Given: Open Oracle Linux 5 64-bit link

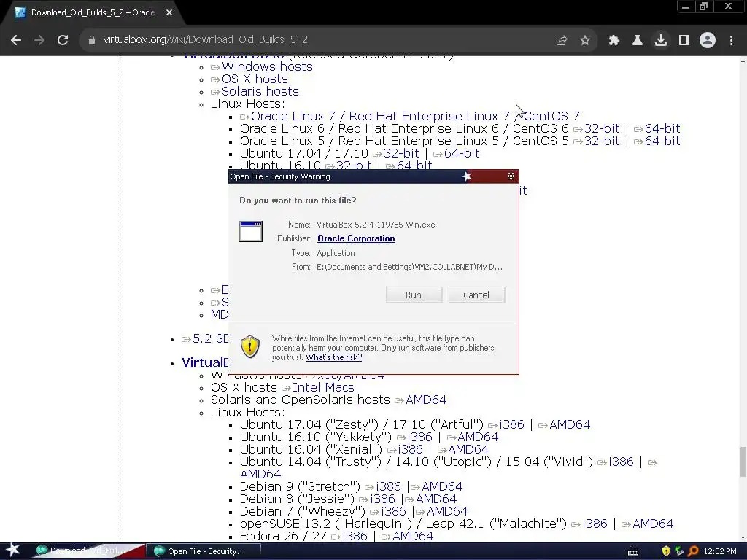Looking at the screenshot, I should point(662,141).
